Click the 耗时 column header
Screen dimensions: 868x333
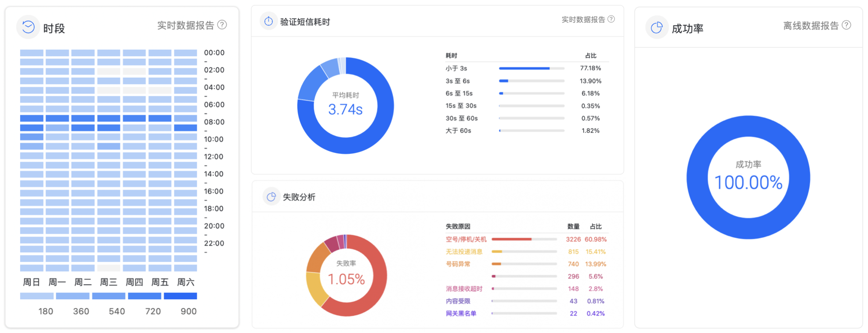451,55
